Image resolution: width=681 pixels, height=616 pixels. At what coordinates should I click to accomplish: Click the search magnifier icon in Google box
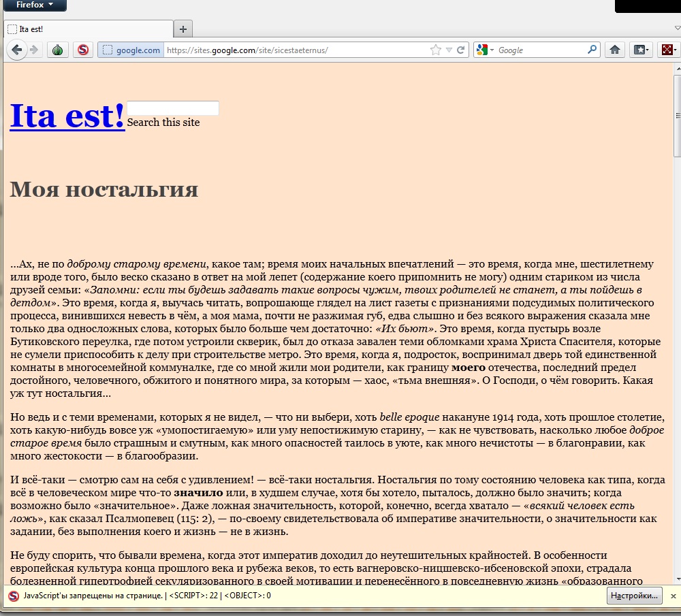(x=592, y=50)
